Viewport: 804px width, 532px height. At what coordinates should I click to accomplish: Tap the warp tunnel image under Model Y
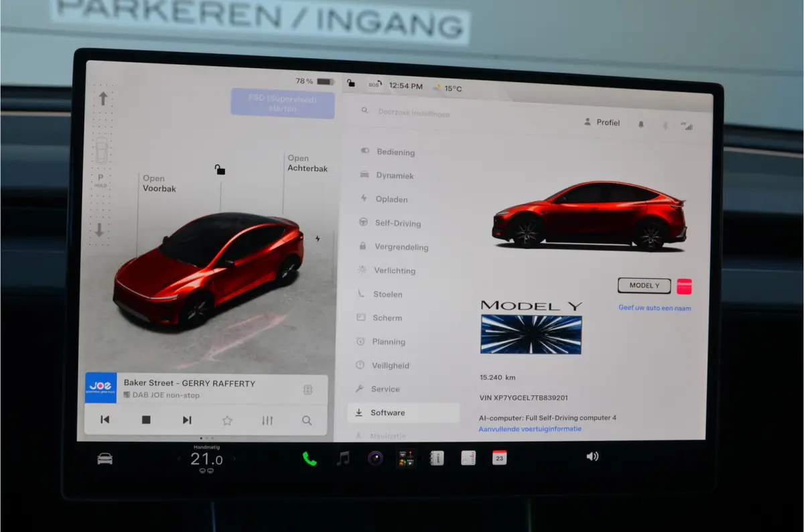tap(531, 334)
